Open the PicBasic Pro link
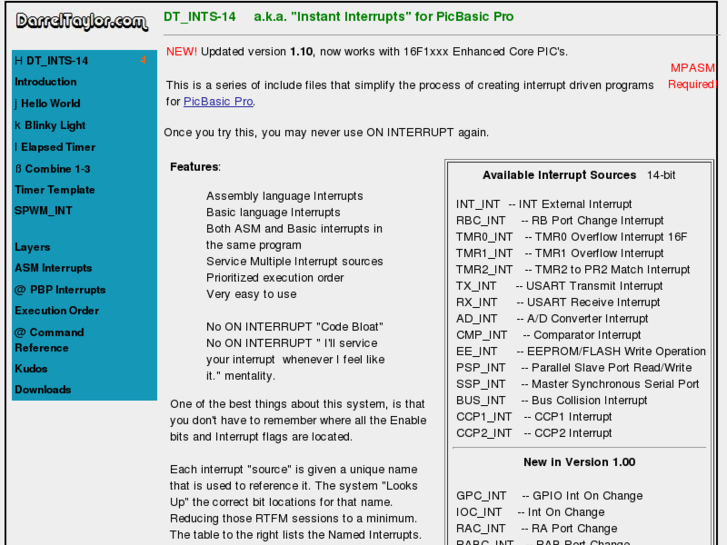This screenshot has height=545, width=727. [x=218, y=101]
